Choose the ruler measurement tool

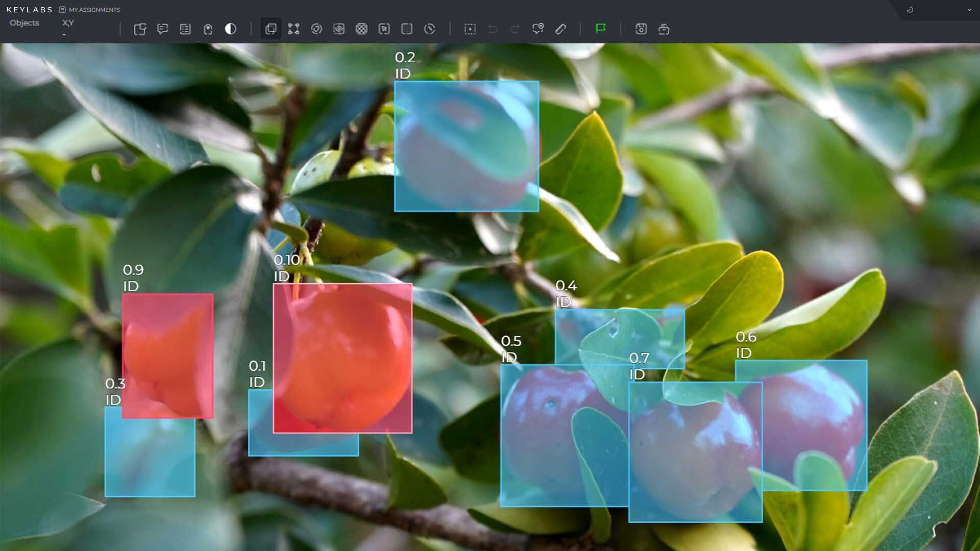560,29
